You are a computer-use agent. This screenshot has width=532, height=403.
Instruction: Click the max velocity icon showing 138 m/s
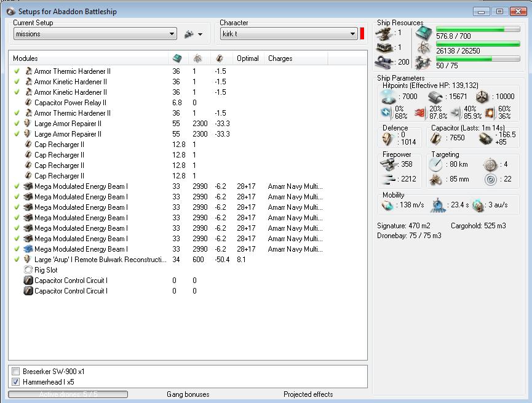[387, 205]
